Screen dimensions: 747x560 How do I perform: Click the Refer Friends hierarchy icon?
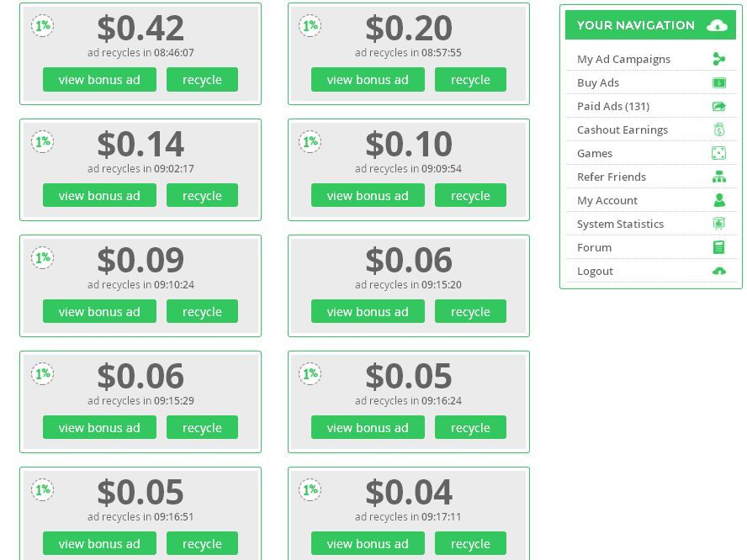(719, 177)
